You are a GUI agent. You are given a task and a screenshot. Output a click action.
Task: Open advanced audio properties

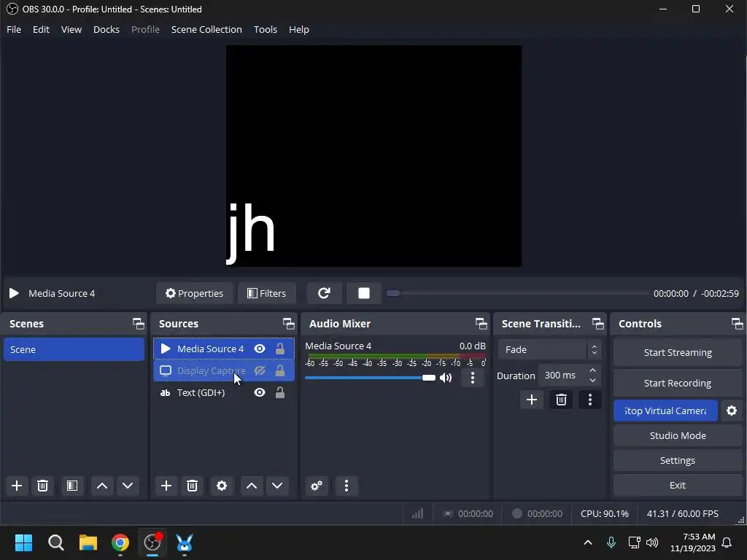(317, 486)
